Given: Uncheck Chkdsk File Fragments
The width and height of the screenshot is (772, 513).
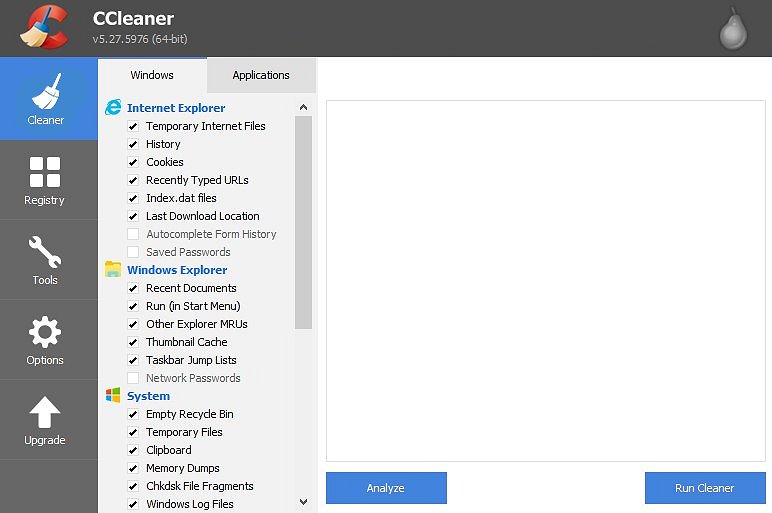Looking at the screenshot, I should pos(133,486).
